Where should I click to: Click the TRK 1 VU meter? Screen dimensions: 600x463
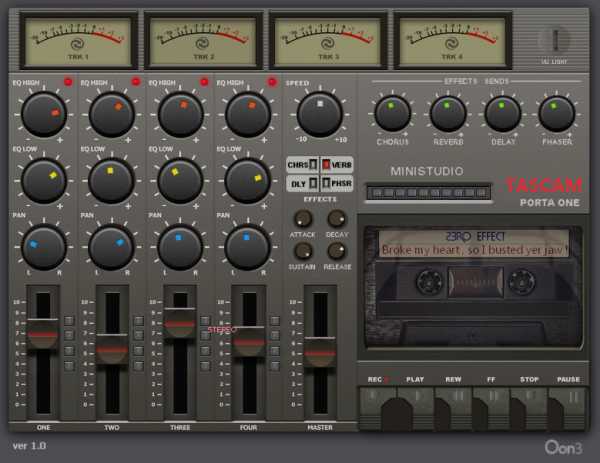(78, 41)
